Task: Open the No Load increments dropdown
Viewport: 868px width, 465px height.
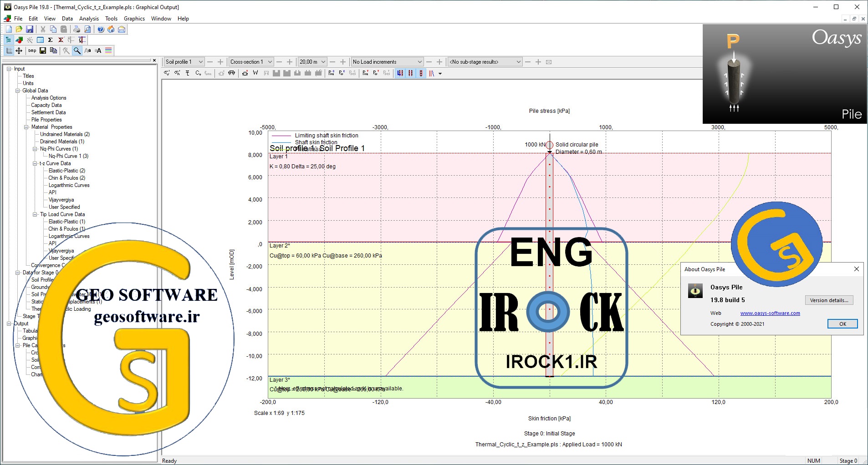Action: click(388, 62)
